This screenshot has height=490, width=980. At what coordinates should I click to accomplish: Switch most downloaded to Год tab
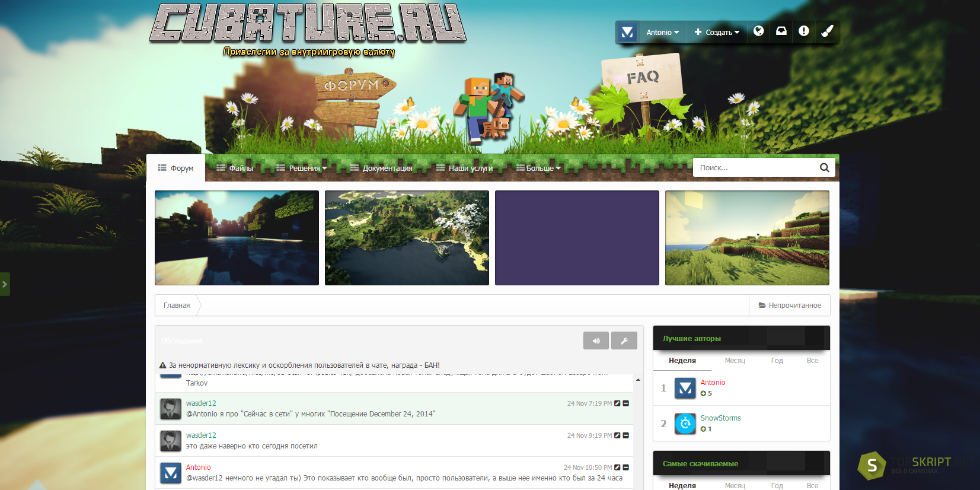tap(777, 485)
